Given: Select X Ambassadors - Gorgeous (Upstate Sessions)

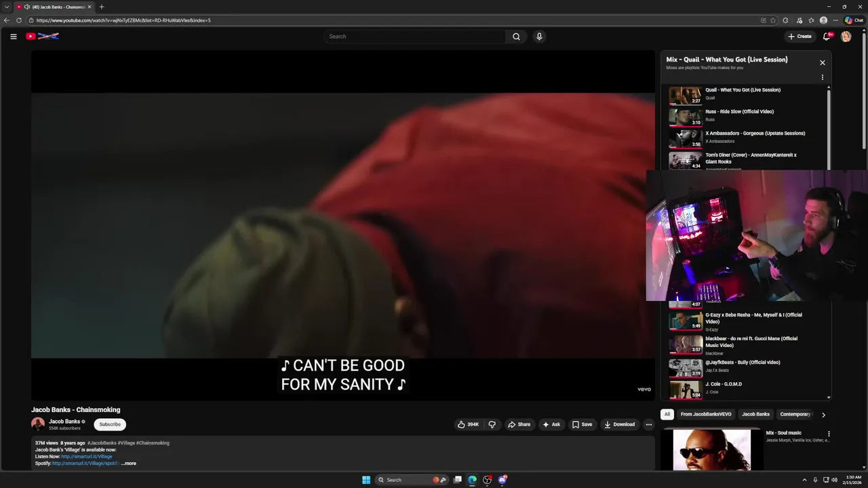Looking at the screenshot, I should [755, 134].
